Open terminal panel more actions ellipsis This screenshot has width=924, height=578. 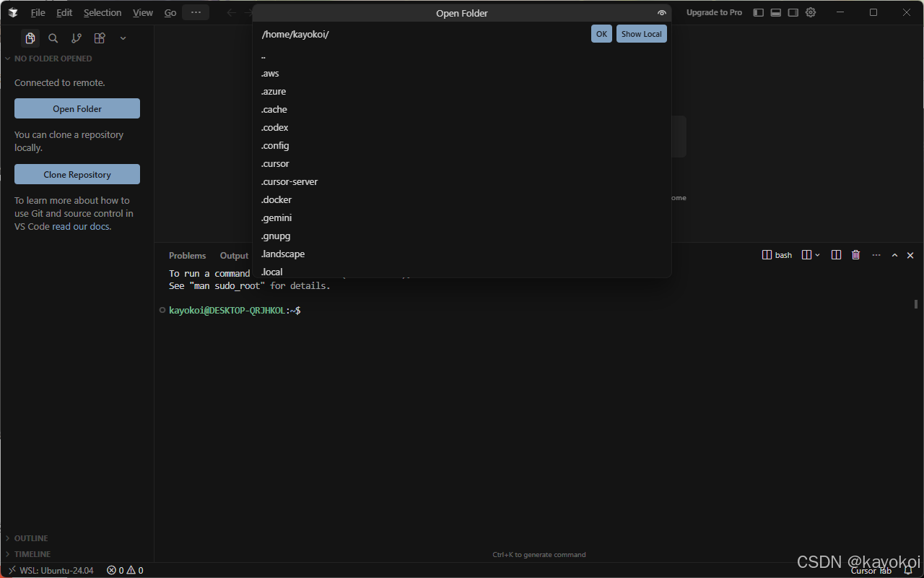tap(876, 255)
